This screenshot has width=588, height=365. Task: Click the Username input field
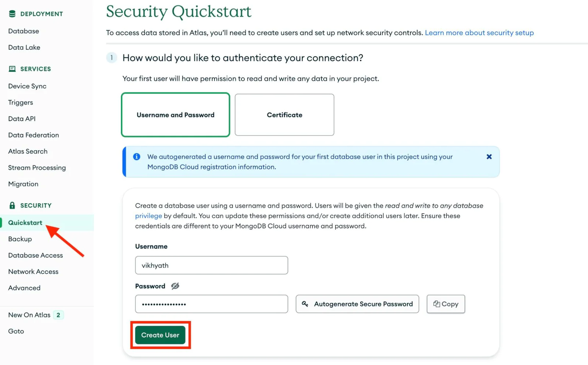212,265
